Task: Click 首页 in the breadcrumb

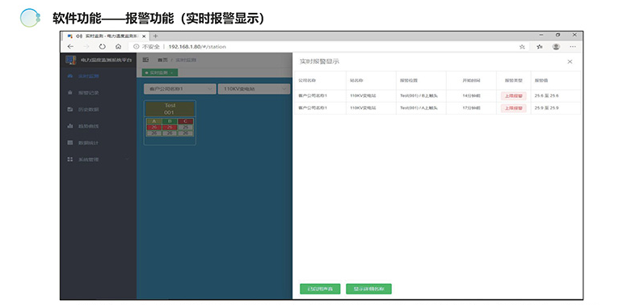Action: click(x=162, y=60)
